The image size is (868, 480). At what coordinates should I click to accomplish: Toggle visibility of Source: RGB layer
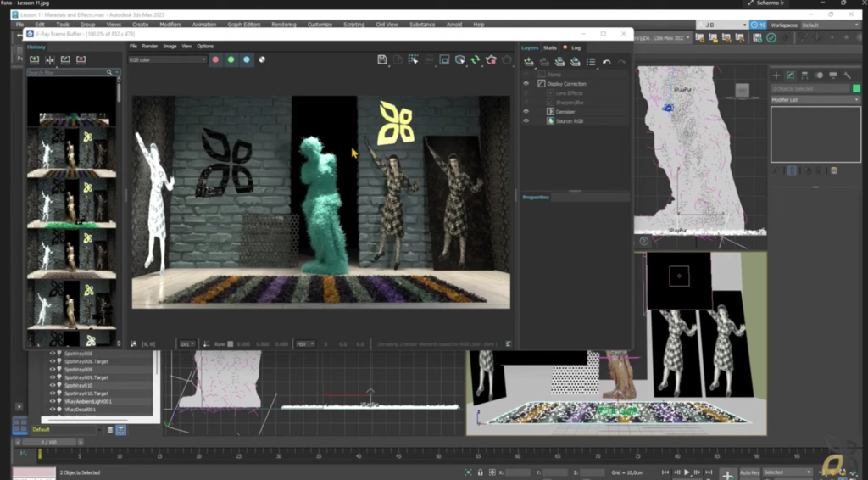tap(526, 120)
